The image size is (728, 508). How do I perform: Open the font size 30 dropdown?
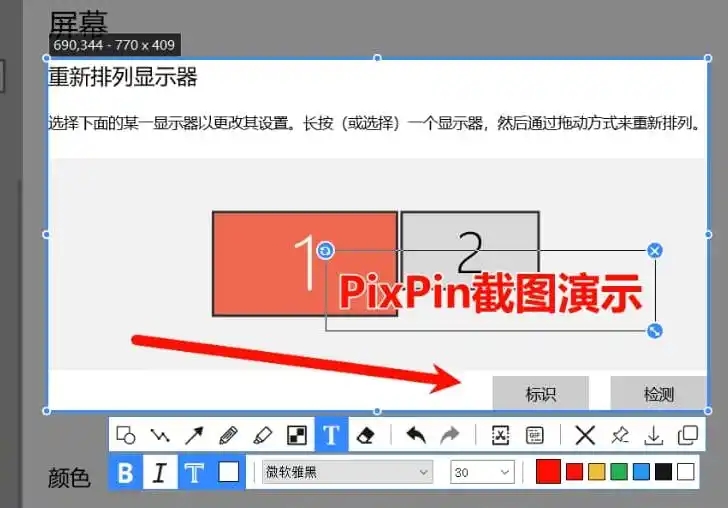pos(482,472)
